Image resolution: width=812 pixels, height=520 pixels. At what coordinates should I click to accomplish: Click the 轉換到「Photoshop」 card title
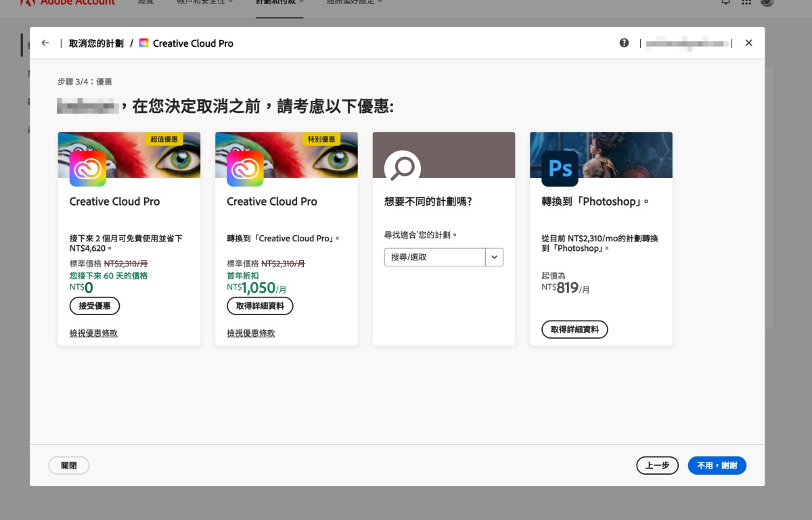click(x=595, y=202)
